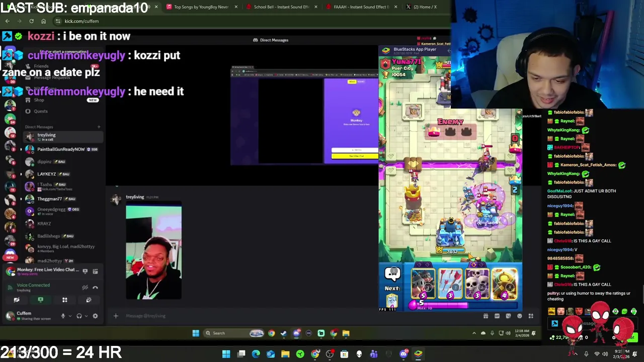Create a new DM with plus icon
The width and height of the screenshot is (644, 362).
tap(99, 127)
